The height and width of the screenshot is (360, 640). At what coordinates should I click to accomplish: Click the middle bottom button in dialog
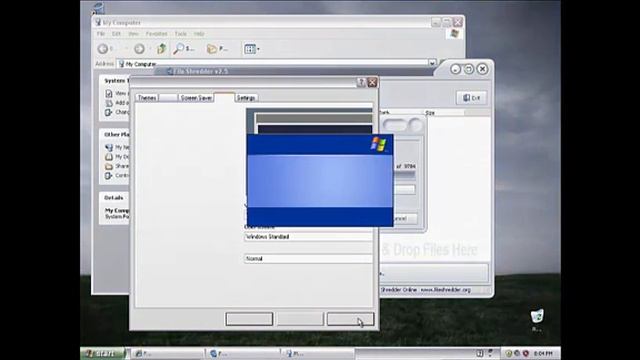point(300,319)
